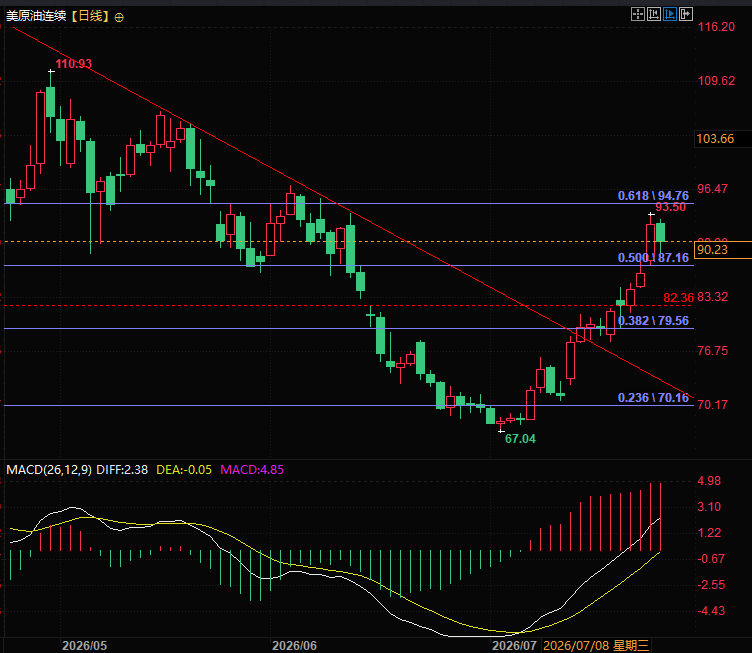
Task: Click the side panel expand arrow icon
Action: point(686,14)
